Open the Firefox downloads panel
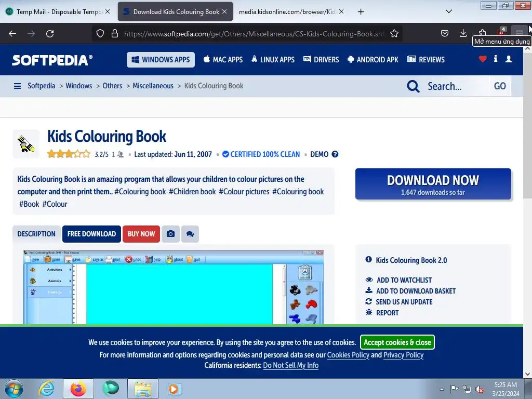The image size is (532, 399). 463,33
